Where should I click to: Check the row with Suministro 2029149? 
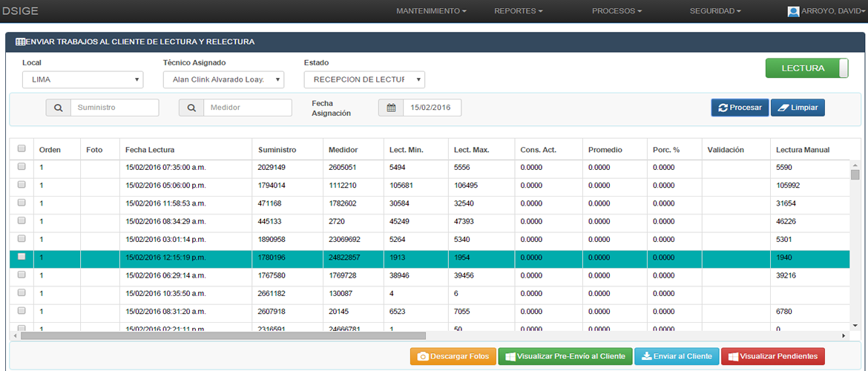point(22,167)
